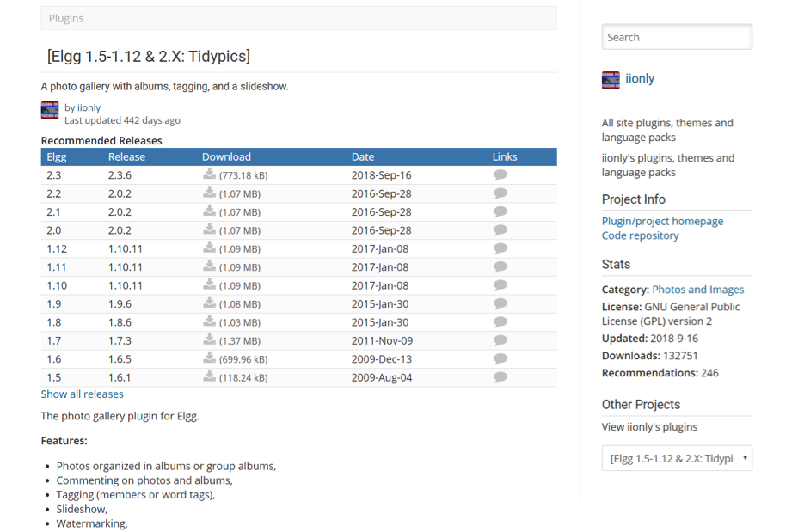Open iionly profile link in sidebar

click(640, 79)
